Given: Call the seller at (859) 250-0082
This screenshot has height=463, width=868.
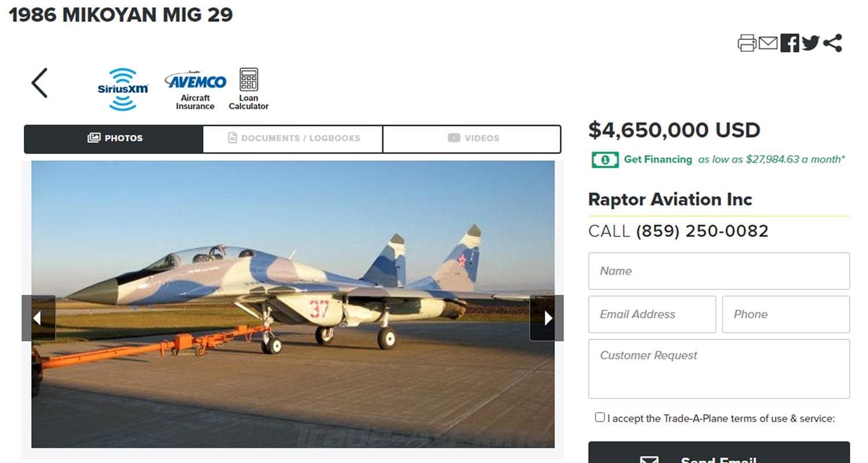Looking at the screenshot, I should point(701,230).
